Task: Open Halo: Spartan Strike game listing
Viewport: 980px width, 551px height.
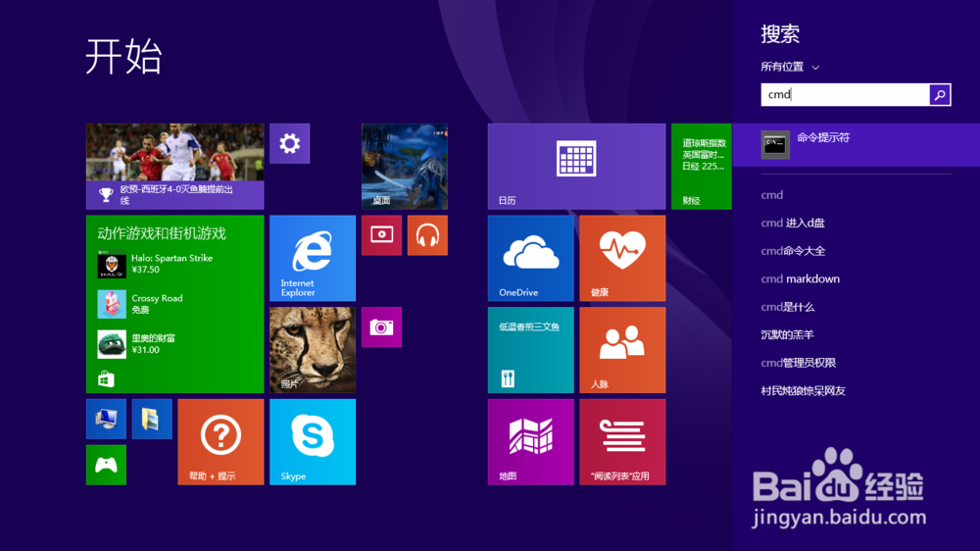Action: 156,264
